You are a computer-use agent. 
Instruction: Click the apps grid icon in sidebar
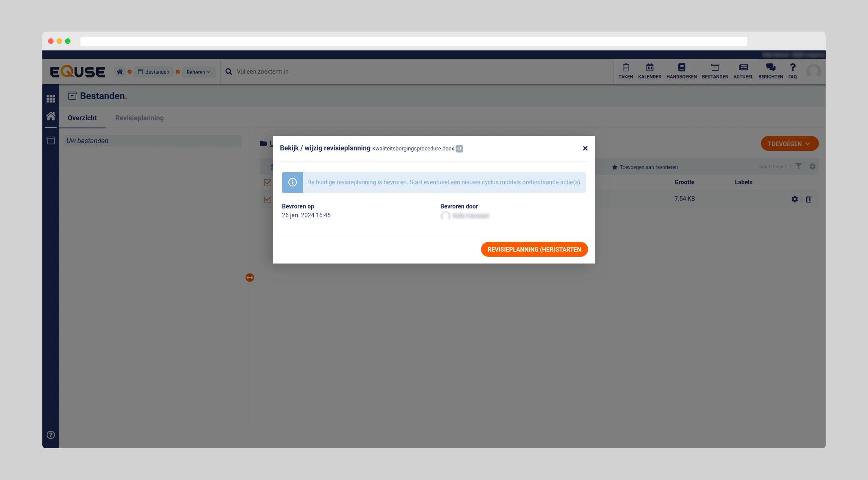pyautogui.click(x=51, y=99)
